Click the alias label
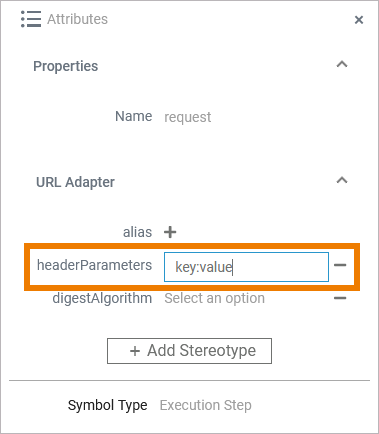Viewport: 379px width, 434px height. tap(137, 232)
